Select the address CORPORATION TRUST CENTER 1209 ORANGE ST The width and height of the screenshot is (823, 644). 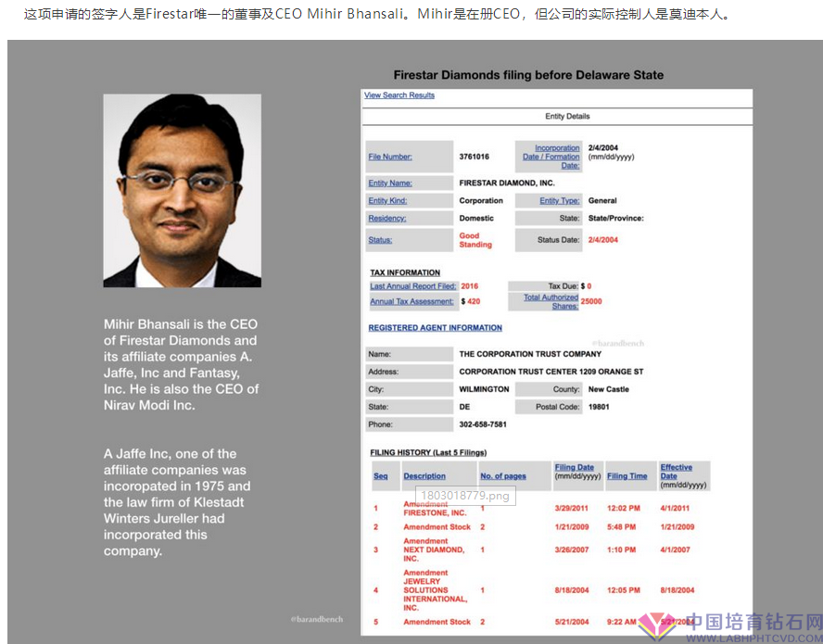click(x=551, y=372)
